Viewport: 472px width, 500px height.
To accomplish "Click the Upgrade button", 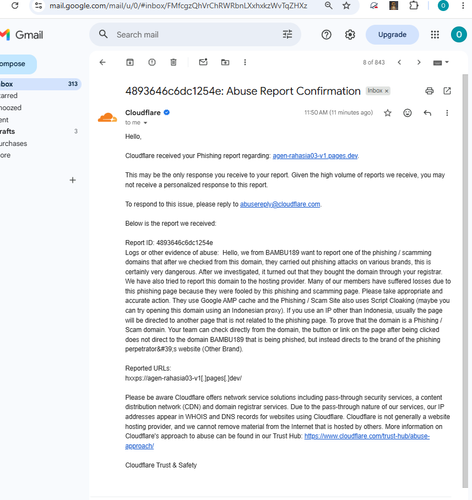I will click(392, 34).
